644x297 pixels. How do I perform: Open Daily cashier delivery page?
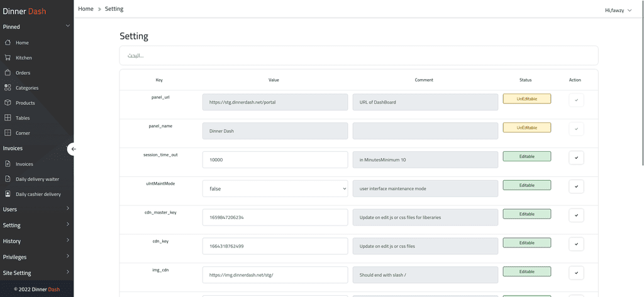[x=38, y=194]
